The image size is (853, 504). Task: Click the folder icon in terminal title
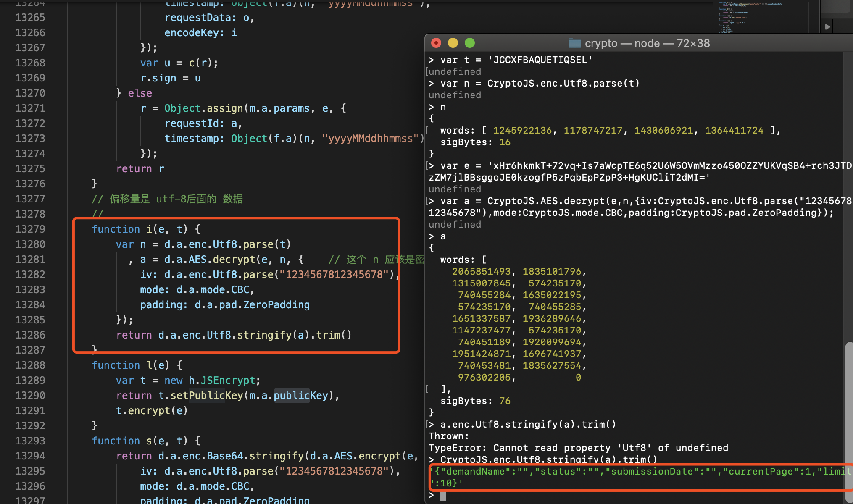click(574, 43)
